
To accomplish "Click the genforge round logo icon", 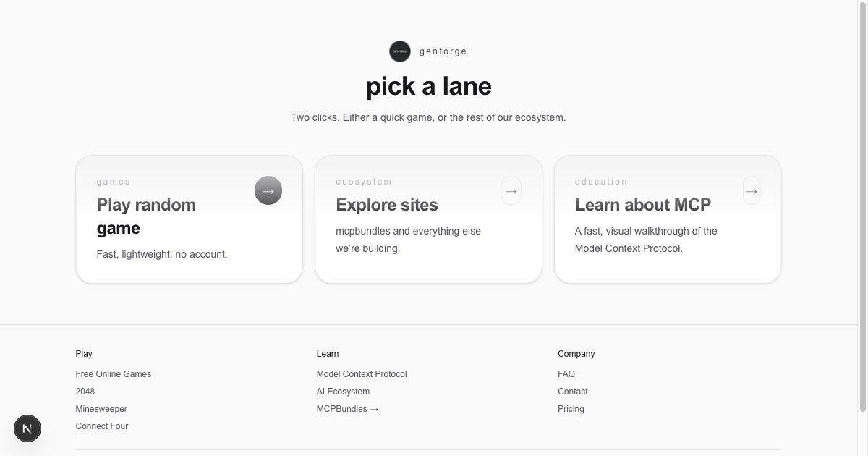I will 400,51.
